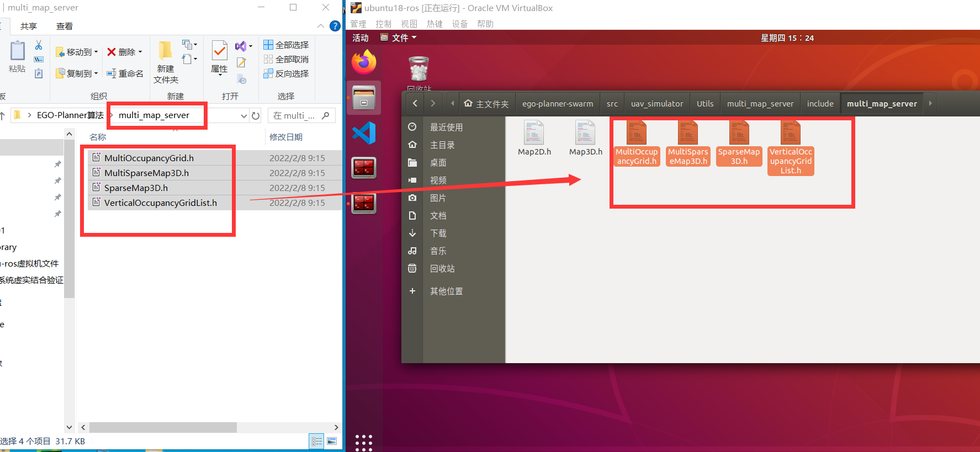Open Files manager in Ubuntu dock
The width and height of the screenshot is (980, 452).
[x=364, y=98]
